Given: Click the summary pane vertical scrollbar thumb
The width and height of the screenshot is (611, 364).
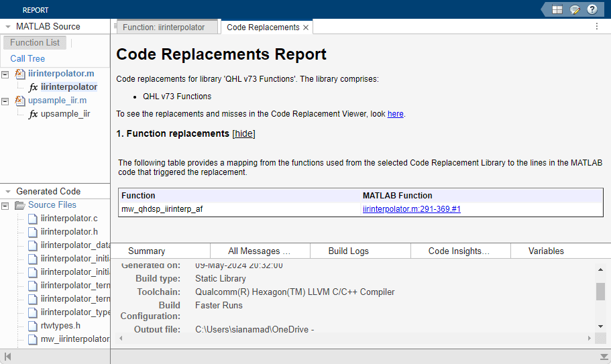Looking at the screenshot, I should [600, 291].
